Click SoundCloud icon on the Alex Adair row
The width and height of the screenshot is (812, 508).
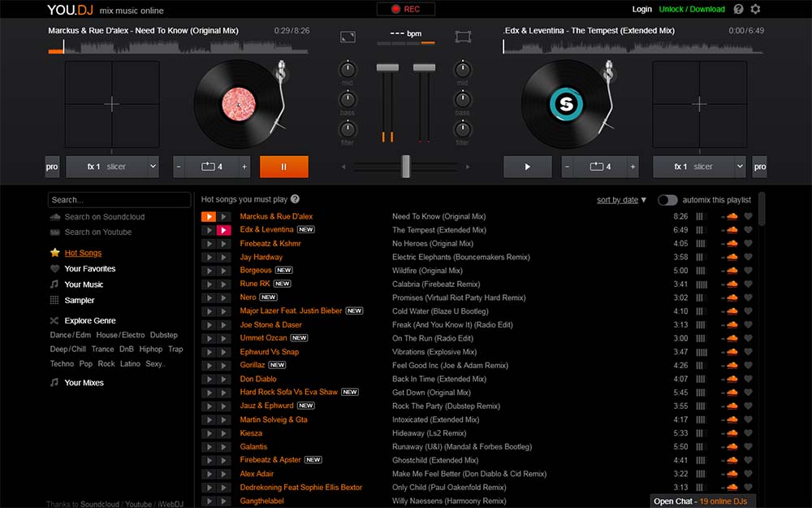coord(732,474)
